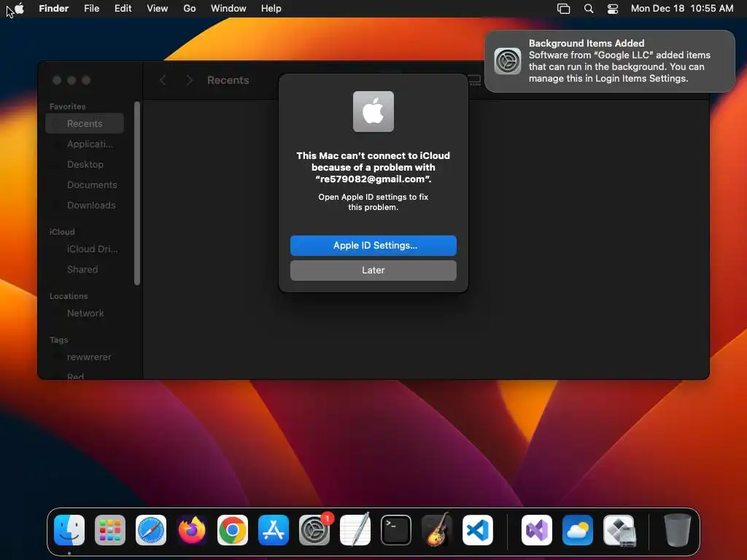747x560 pixels.
Task: Dismiss the dialog with Later
Action: [x=373, y=271]
